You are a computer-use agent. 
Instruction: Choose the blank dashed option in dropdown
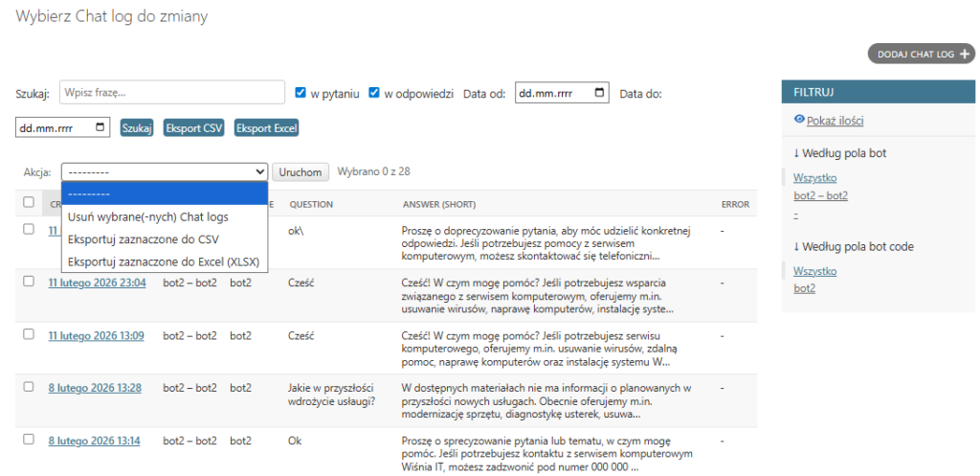(164, 193)
